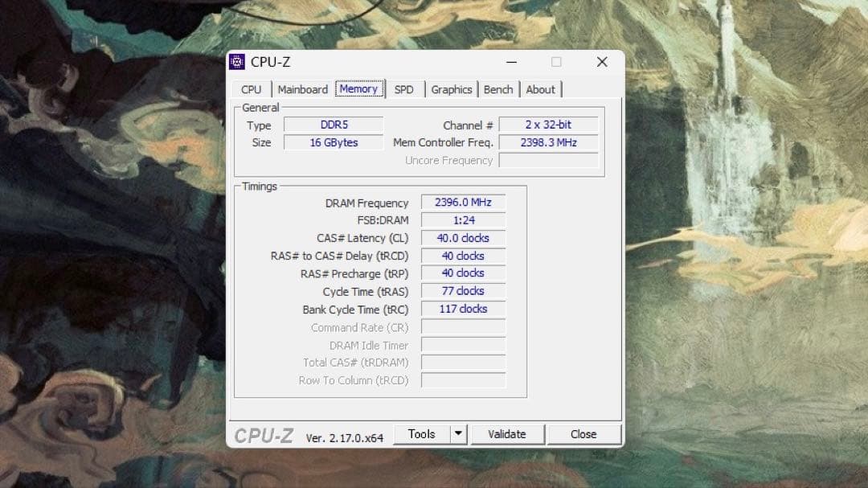Click the Cycle Time (tRAS) label
The image size is (868, 488).
pos(366,292)
